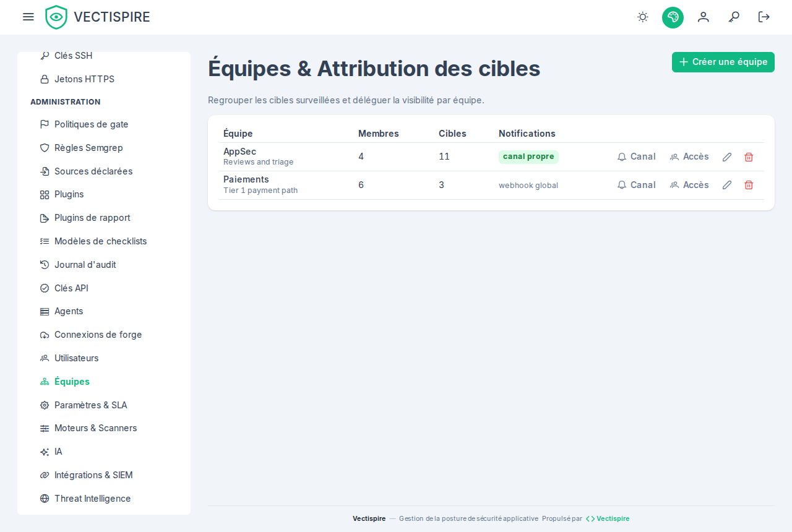Screen dimensions: 792x532
Task: Click the Vectispire shield eye logo
Action: pos(56,17)
